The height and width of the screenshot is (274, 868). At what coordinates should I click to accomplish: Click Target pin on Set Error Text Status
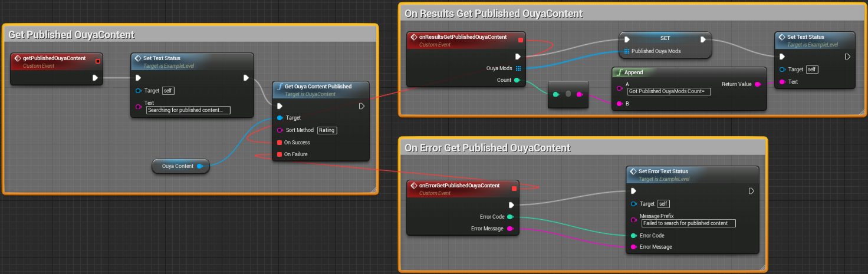coord(634,204)
